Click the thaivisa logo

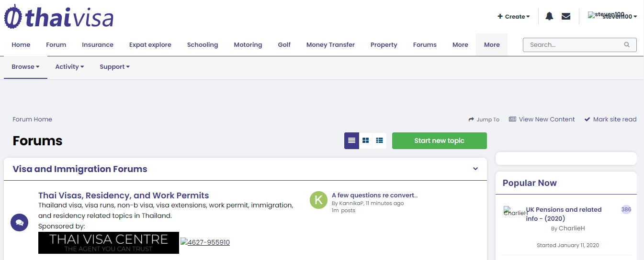(x=59, y=17)
